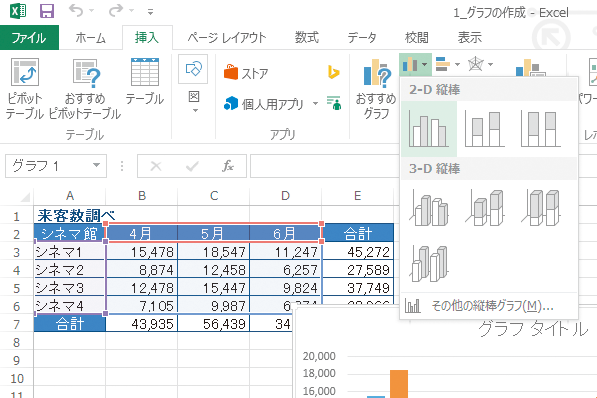Pick the 100% stacked column chart
The height and width of the screenshot is (398, 597).
click(541, 129)
